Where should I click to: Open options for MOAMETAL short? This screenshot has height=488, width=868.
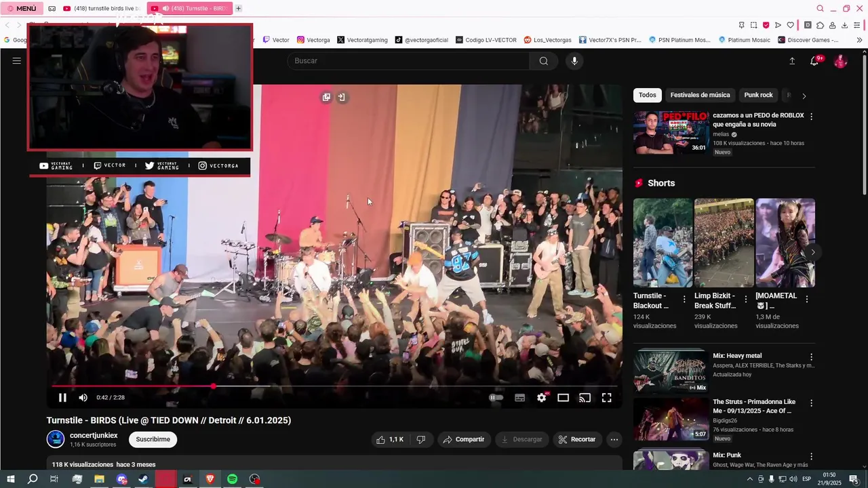pos(807,299)
